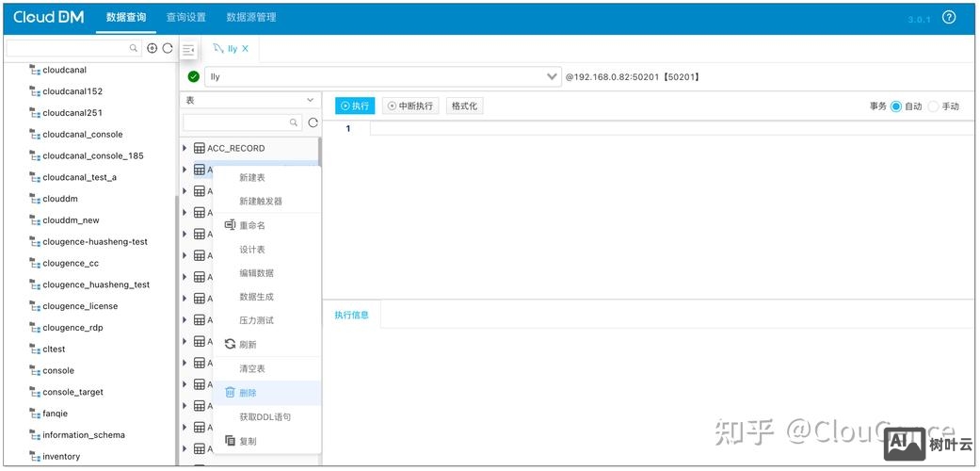Collapse the sidebar with the panel icon

click(188, 49)
